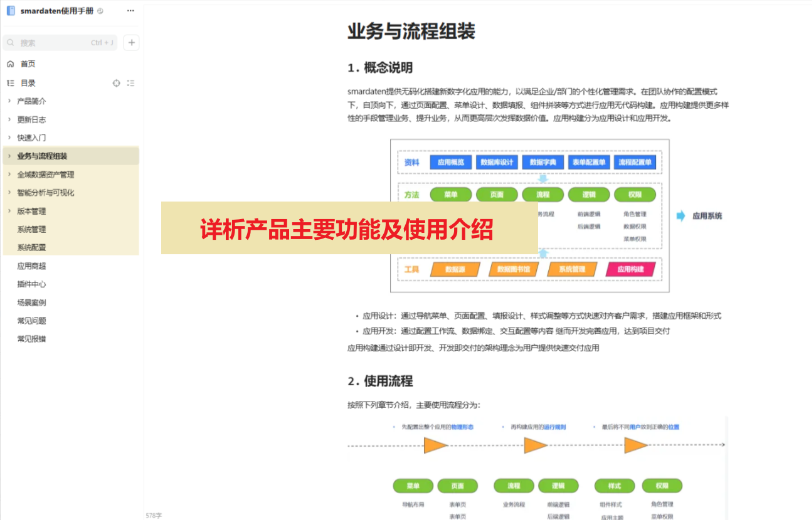Open 常见问题 in the catalog
This screenshot has height=520, width=812.
coord(32,321)
